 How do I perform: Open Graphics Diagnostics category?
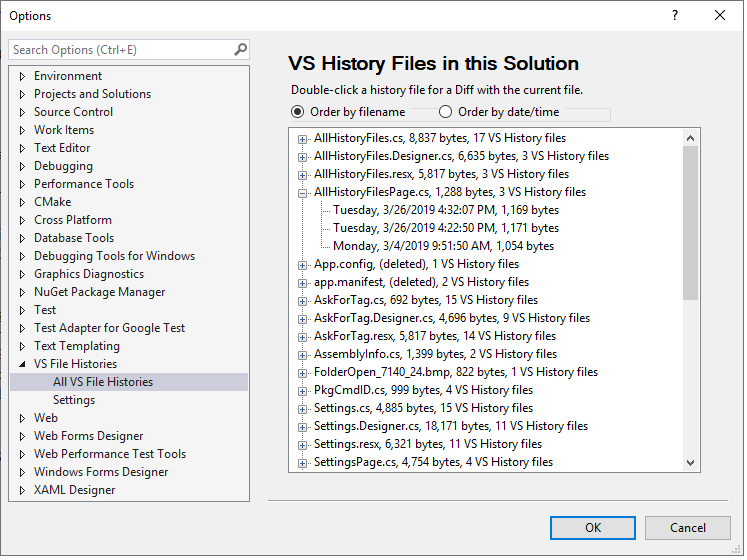[89, 274]
